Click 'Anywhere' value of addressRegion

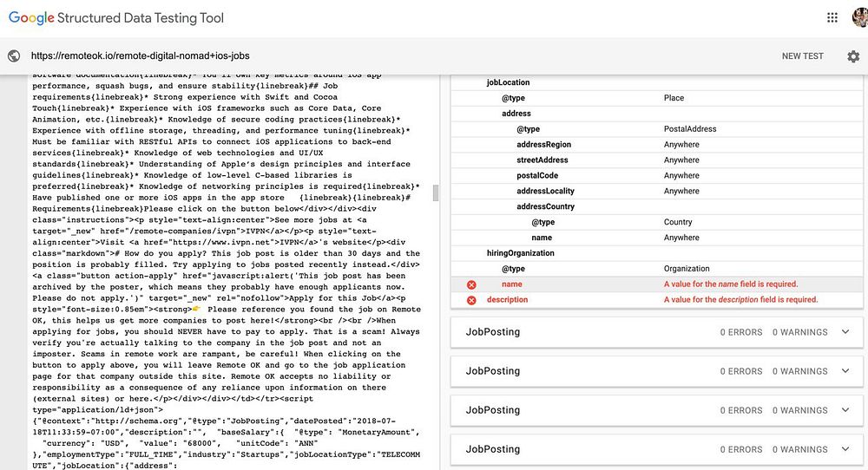pos(681,144)
